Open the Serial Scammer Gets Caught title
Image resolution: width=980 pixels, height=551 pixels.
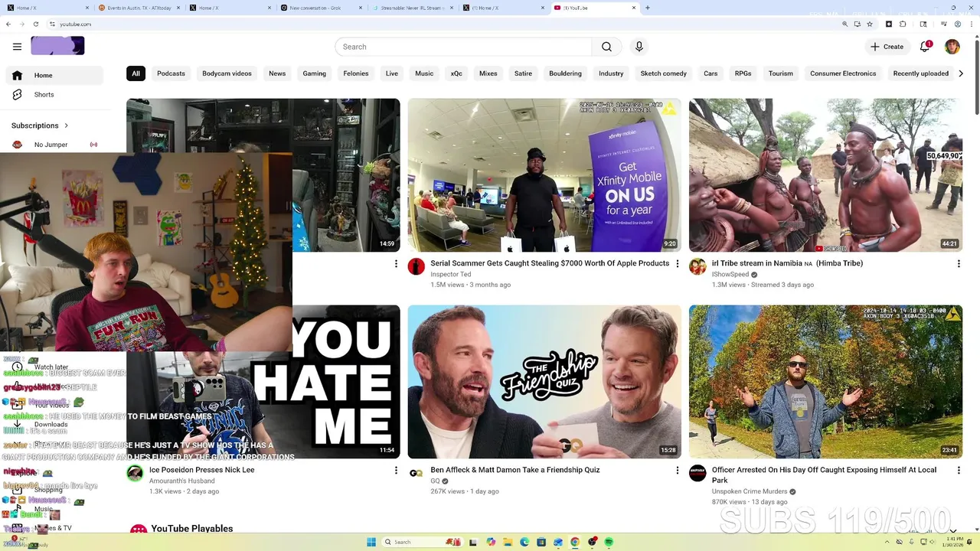pos(550,263)
